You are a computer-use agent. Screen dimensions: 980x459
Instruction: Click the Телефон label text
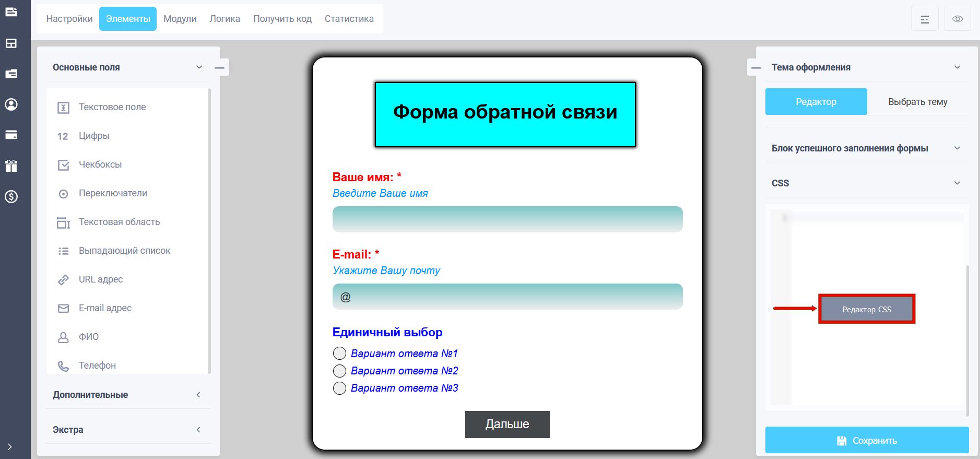pyautogui.click(x=97, y=366)
